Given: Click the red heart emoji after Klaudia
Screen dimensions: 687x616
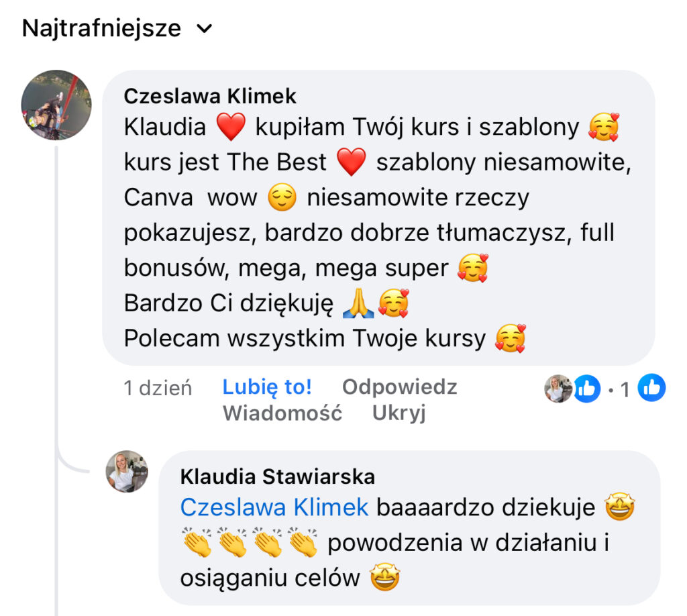Looking at the screenshot, I should click(x=231, y=127).
